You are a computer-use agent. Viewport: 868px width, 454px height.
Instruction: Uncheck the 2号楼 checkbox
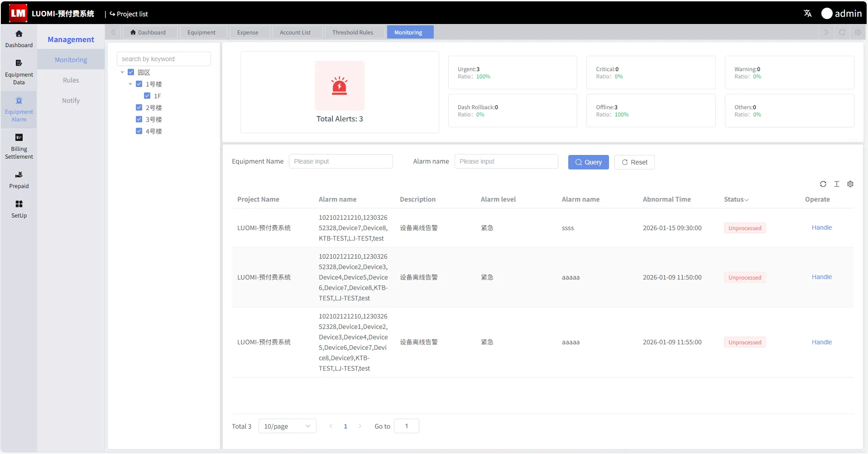pos(139,108)
